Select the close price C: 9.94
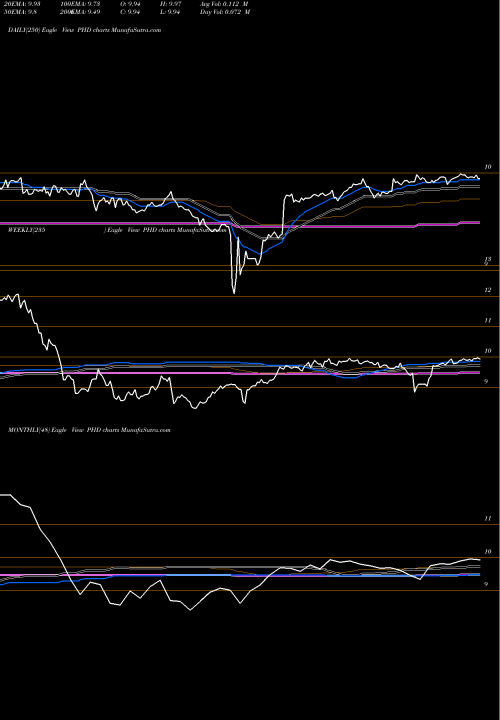The image size is (500, 720). click(x=130, y=12)
